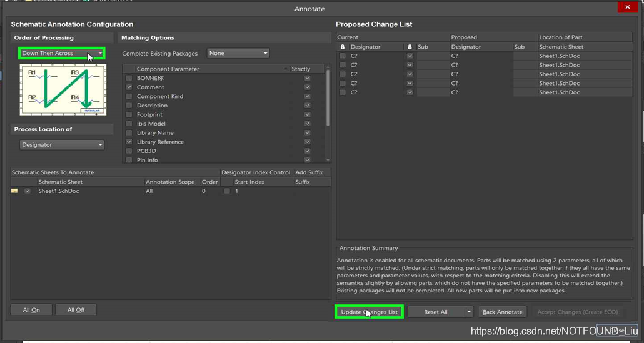Click the Order value 0
The width and height of the screenshot is (644, 343).
(x=204, y=191)
